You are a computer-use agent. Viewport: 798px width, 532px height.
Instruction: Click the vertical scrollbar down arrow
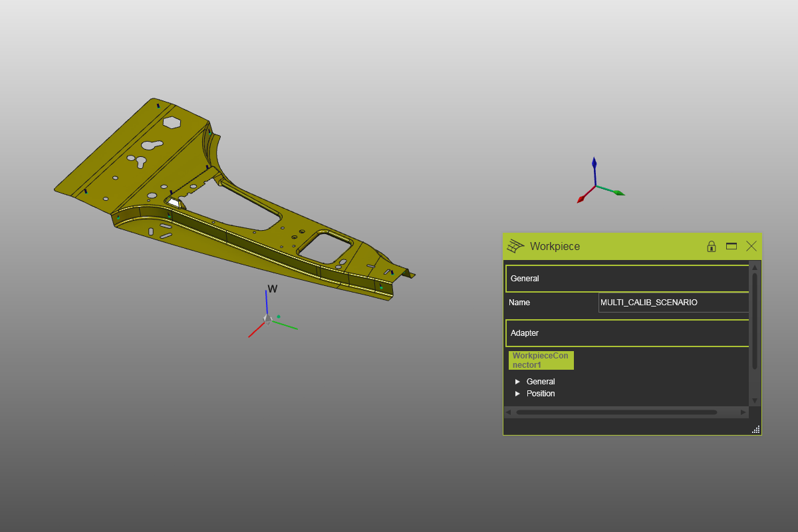coord(755,400)
